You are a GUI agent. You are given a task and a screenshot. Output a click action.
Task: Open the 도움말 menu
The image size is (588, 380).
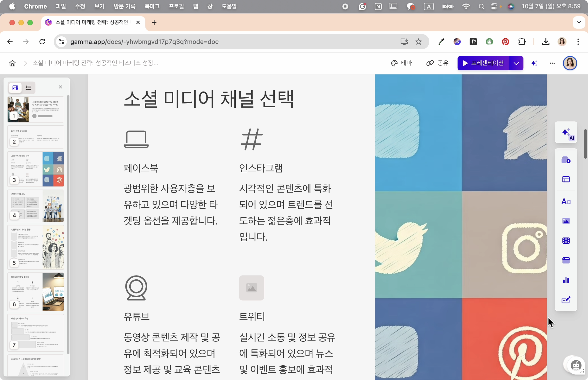click(x=229, y=6)
